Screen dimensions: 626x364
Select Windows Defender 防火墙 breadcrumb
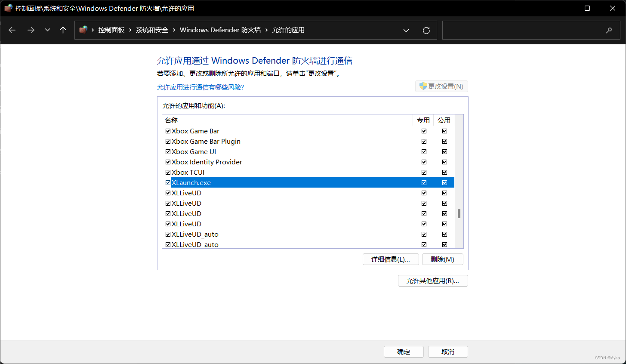pos(220,30)
